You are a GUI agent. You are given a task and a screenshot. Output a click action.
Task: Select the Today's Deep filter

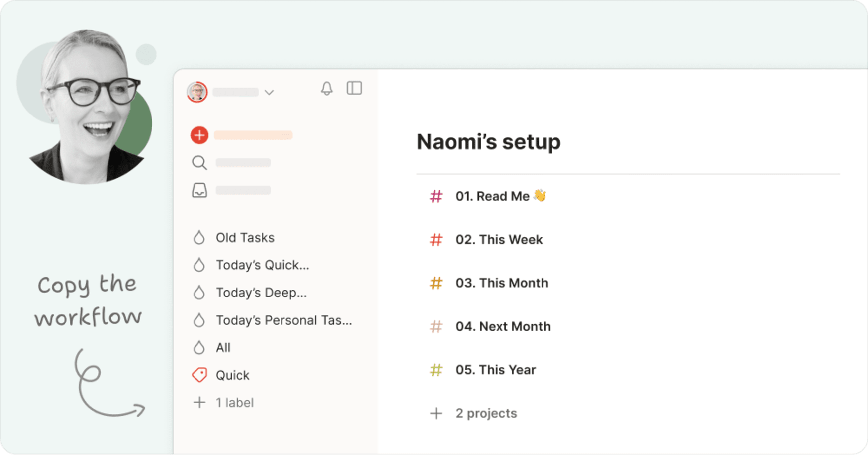(261, 293)
